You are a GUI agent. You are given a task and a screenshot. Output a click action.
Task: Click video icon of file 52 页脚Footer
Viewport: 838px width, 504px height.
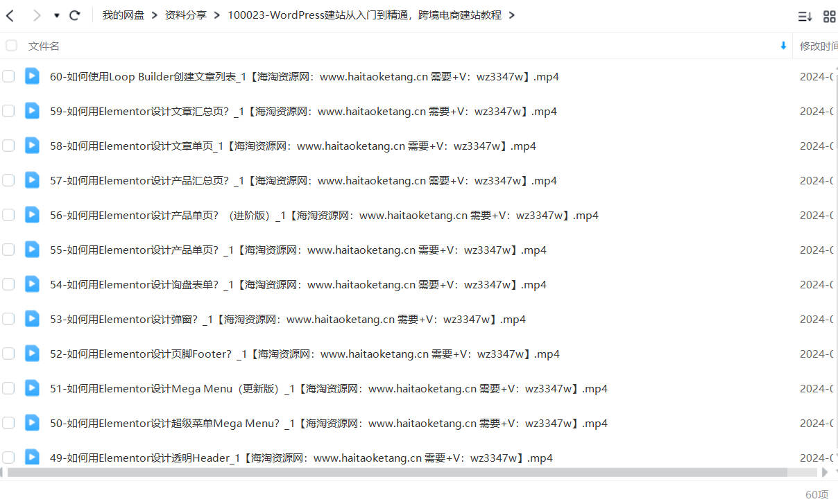click(x=32, y=353)
